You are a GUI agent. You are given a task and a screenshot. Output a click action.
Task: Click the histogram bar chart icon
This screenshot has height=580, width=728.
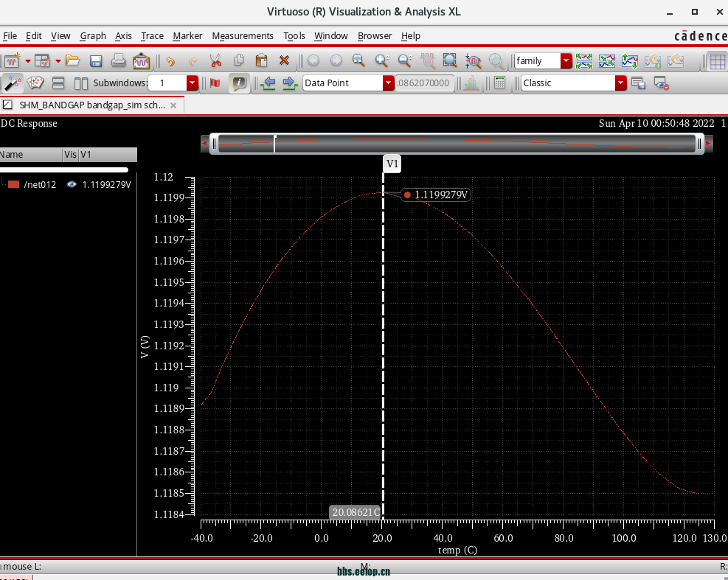(x=470, y=83)
